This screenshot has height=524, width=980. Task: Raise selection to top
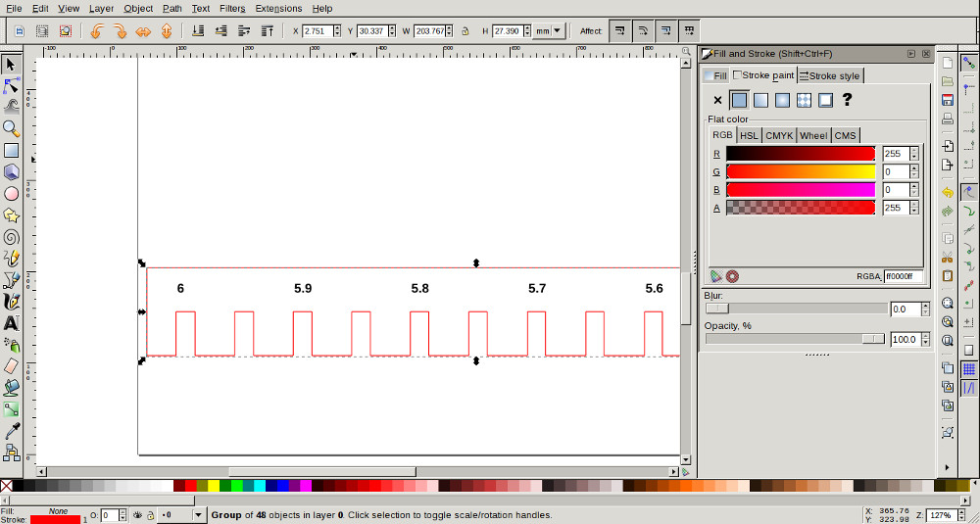click(x=268, y=30)
